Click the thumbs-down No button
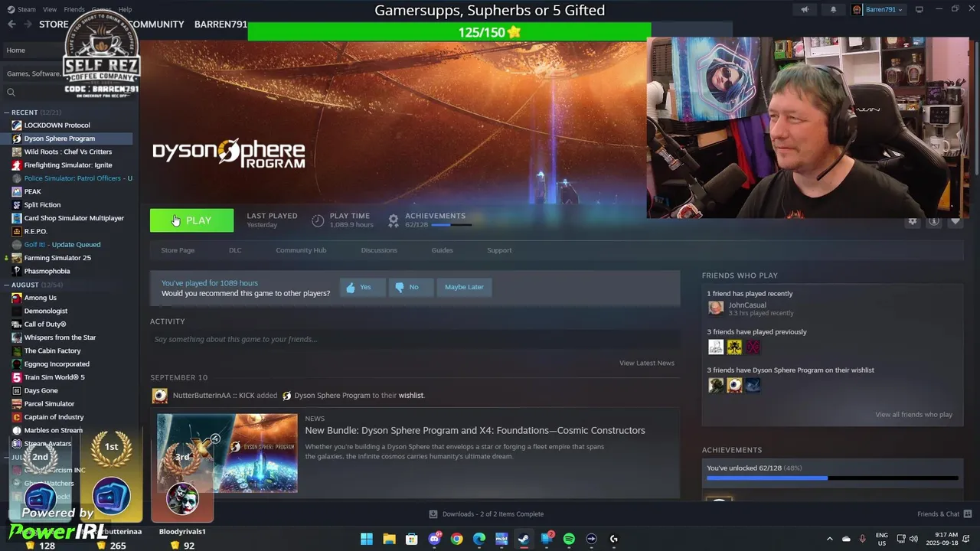Image resolution: width=980 pixels, height=551 pixels. pos(410,287)
